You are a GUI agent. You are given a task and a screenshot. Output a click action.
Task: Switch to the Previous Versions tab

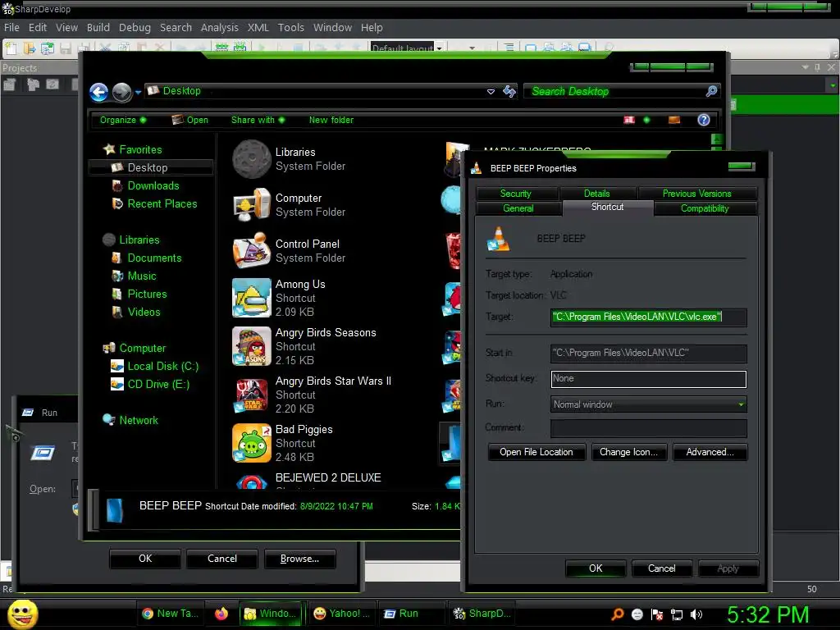[x=696, y=194]
